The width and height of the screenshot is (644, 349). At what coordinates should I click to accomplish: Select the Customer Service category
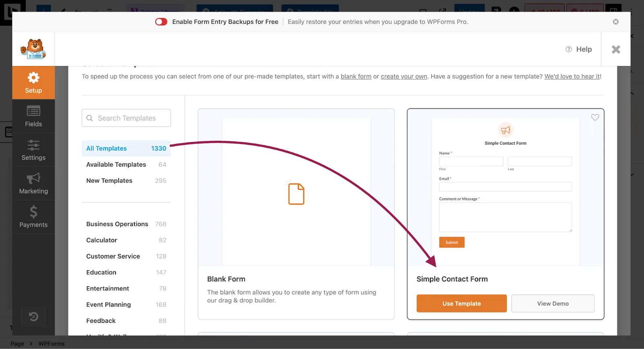[126, 256]
